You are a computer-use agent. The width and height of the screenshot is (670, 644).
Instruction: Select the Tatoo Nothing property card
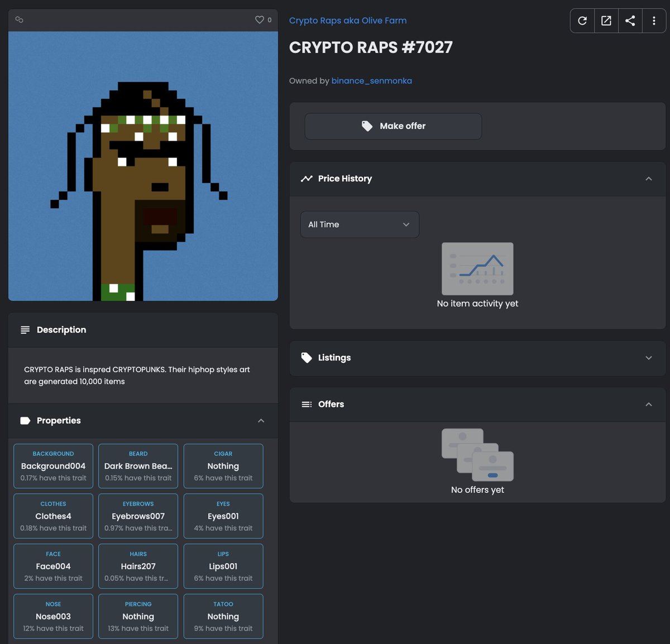(x=223, y=617)
